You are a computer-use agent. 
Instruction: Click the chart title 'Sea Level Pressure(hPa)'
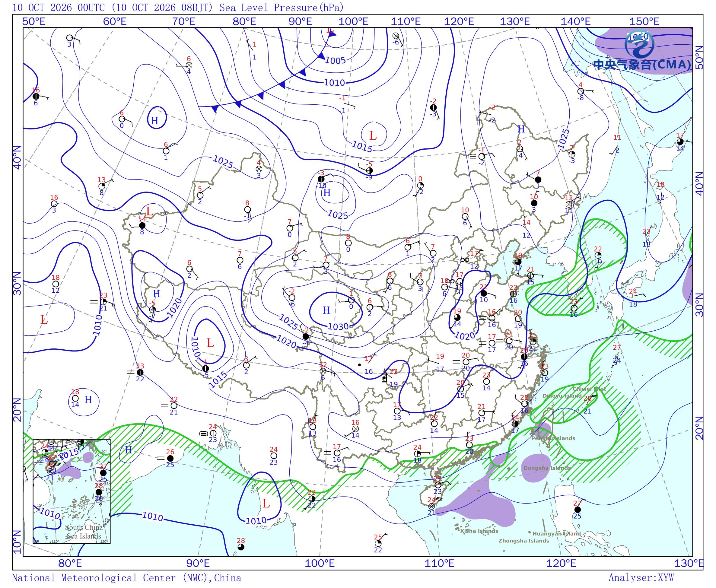coord(281,8)
